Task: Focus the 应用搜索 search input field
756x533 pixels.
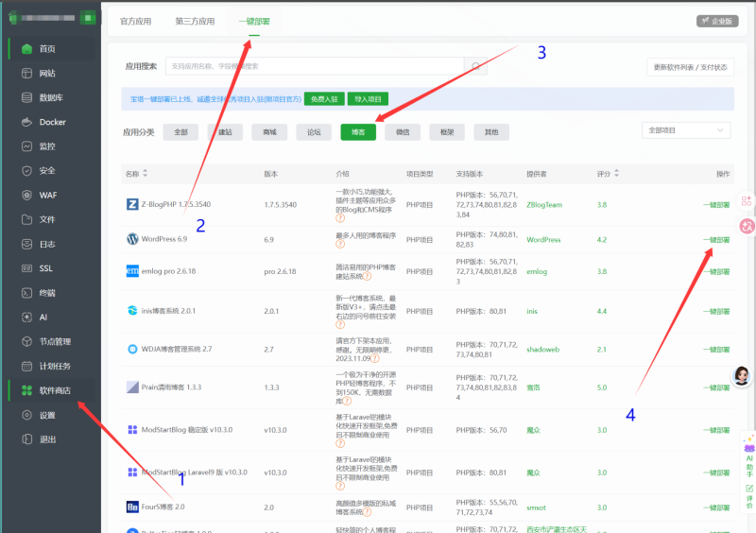Action: [x=315, y=66]
